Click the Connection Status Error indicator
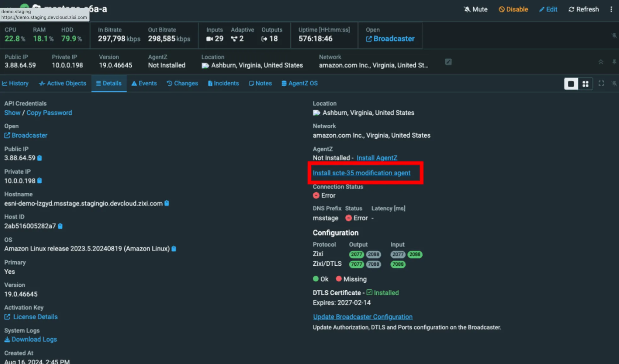This screenshot has height=364, width=619. [324, 195]
